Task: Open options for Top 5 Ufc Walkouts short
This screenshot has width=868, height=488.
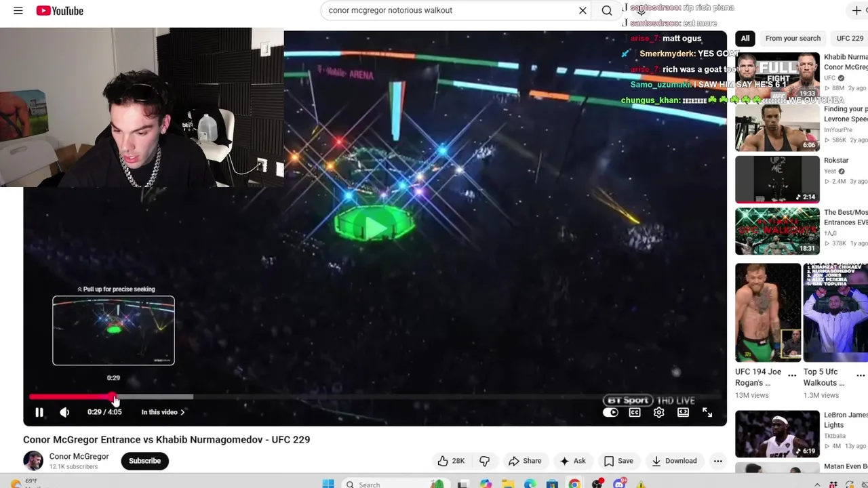Action: 861,375
